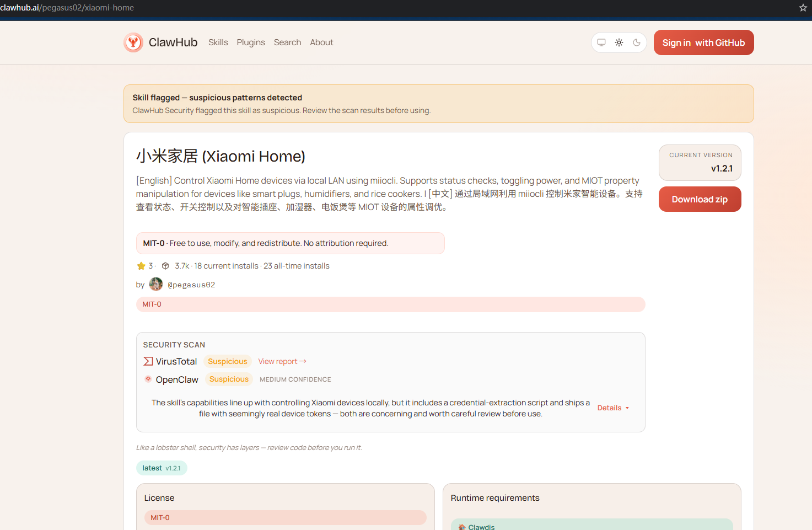Screen dimensions: 812x530
Task: Sign in with GitHub
Action: (703, 42)
